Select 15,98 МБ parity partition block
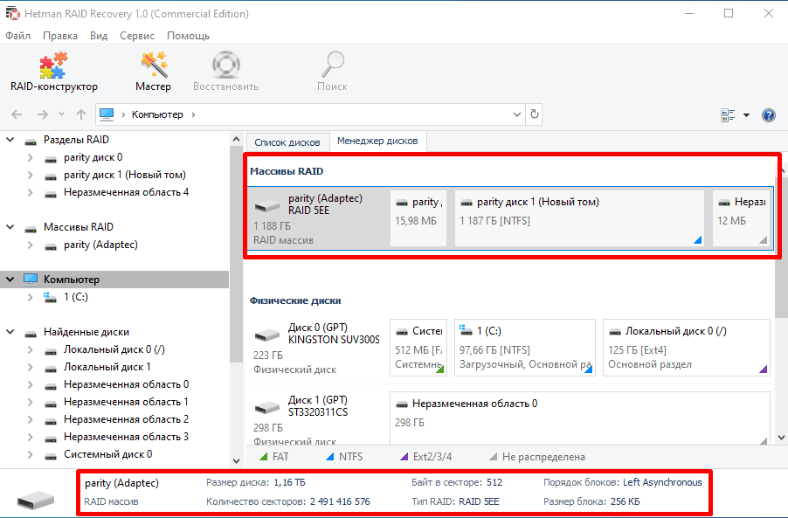Screen dimensions: 788x518 tap(418, 219)
